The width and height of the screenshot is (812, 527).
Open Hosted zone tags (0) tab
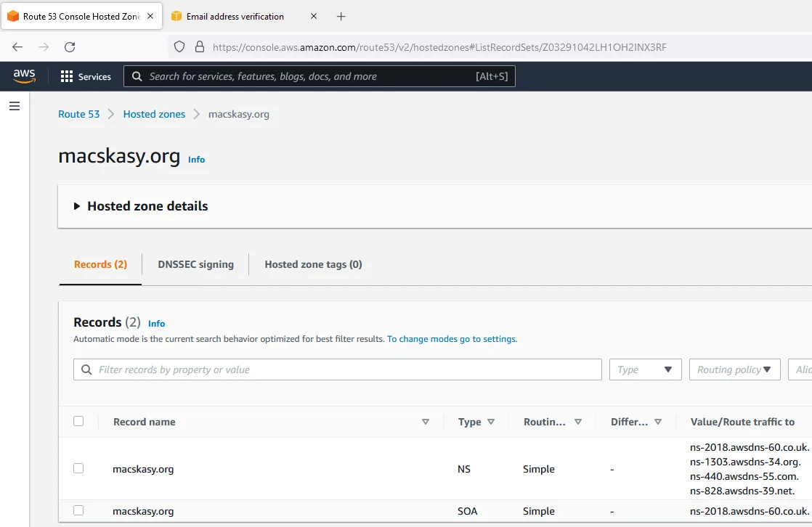(x=313, y=264)
